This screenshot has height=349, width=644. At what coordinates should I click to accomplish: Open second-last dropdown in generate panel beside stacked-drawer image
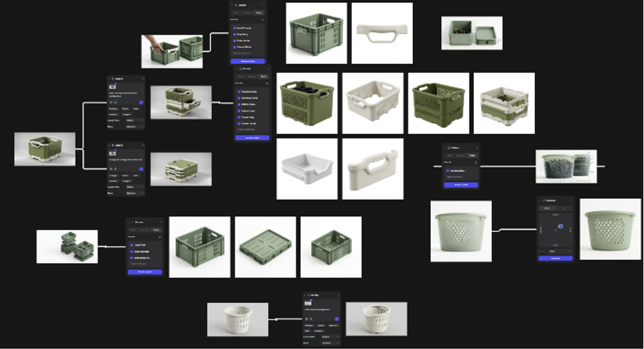pyautogui.click(x=135, y=120)
